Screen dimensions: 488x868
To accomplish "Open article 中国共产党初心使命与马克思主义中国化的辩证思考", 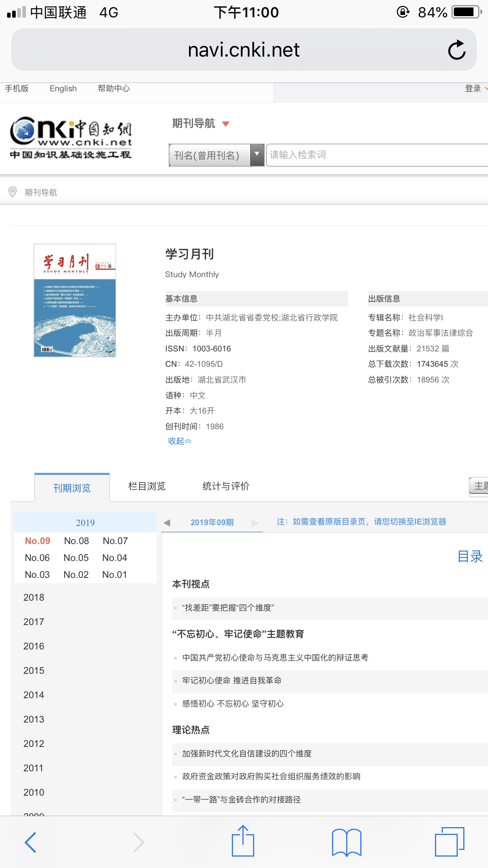I will tap(275, 658).
